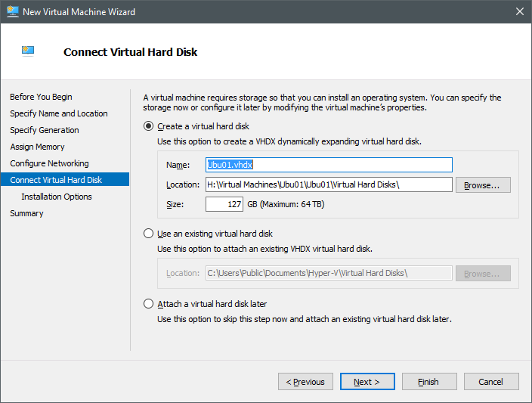Click the Name field containing Ubu01.vhdx
Viewport: 532px width, 403px height.
329,165
